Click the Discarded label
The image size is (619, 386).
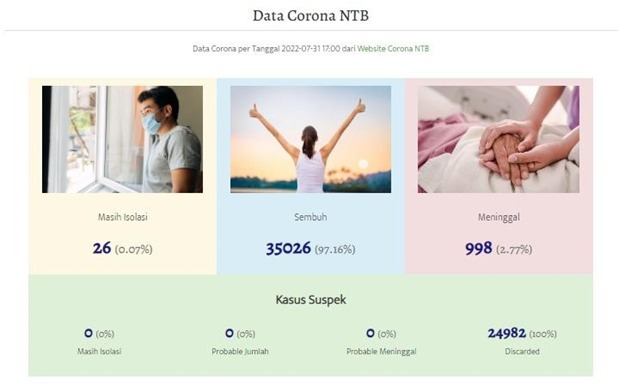(x=522, y=351)
